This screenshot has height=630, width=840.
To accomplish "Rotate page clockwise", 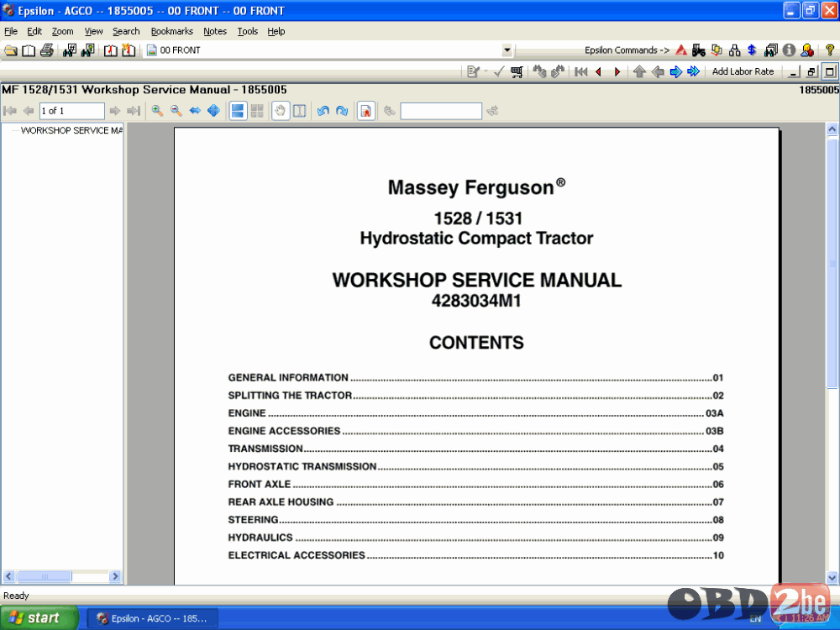I will 342,111.
